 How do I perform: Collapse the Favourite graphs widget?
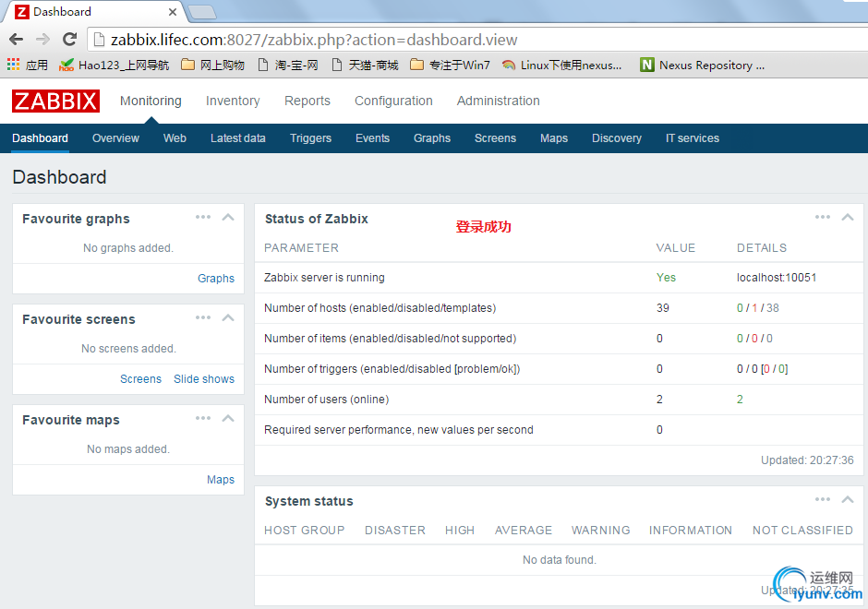228,218
